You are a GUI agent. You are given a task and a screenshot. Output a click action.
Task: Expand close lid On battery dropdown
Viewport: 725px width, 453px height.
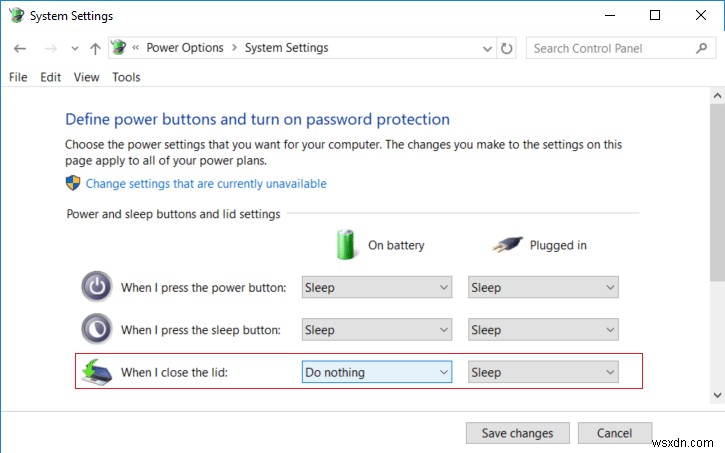coord(377,373)
